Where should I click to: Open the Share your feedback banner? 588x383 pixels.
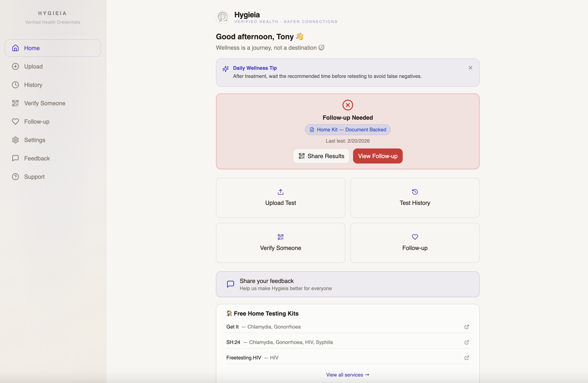(347, 284)
